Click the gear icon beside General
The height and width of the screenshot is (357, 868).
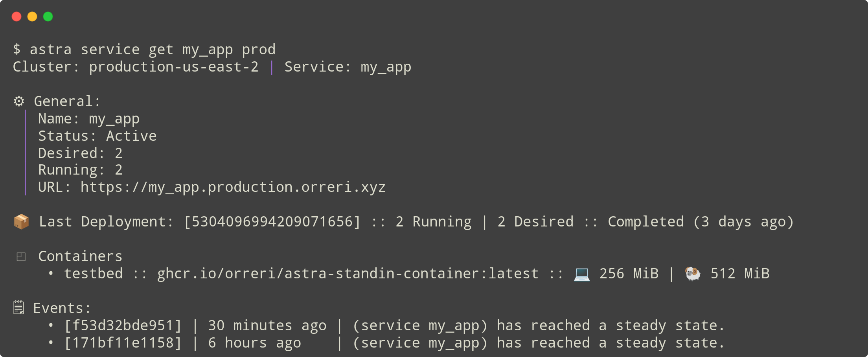coord(19,101)
